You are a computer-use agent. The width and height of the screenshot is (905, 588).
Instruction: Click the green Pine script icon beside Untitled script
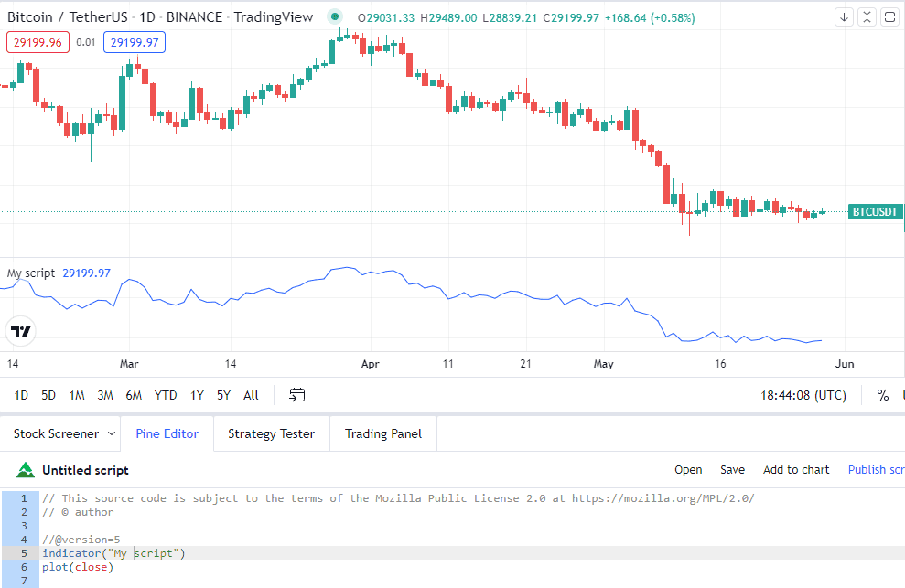26,470
